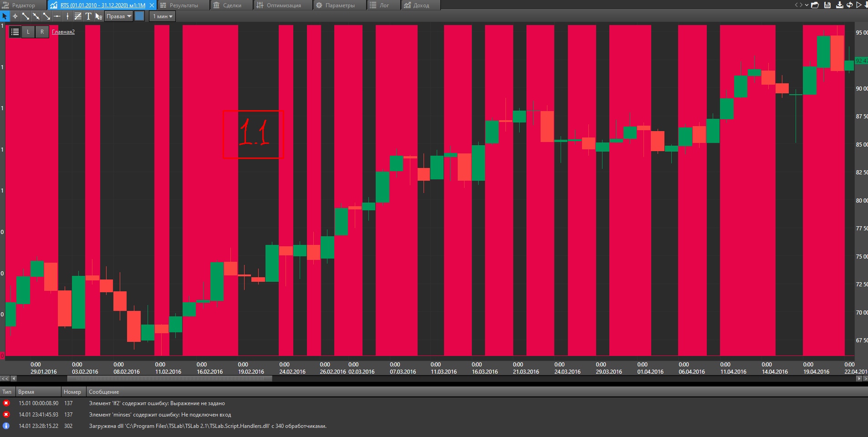The width and height of the screenshot is (868, 437).
Task: Select the vertical line tool
Action: 67,16
